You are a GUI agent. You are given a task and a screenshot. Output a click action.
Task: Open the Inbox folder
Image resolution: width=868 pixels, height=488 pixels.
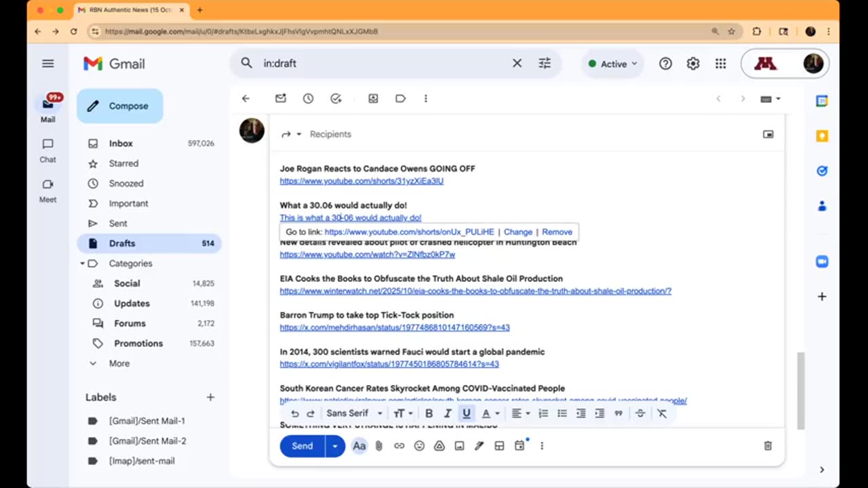coord(149,144)
